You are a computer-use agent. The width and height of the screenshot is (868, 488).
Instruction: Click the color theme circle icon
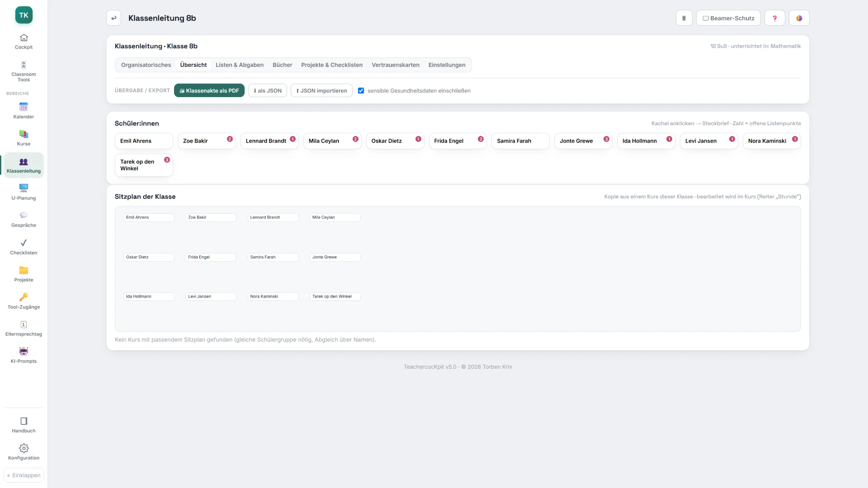[799, 18]
